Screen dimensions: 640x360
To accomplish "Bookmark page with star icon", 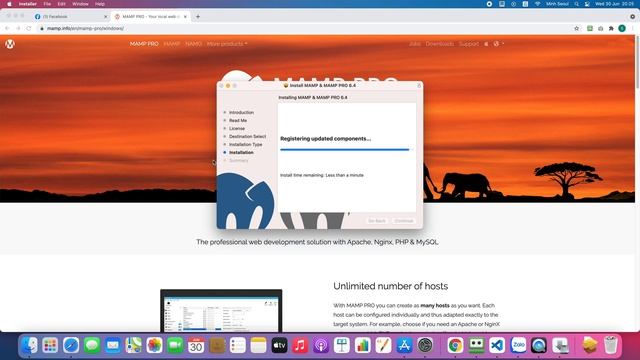I will point(576,28).
